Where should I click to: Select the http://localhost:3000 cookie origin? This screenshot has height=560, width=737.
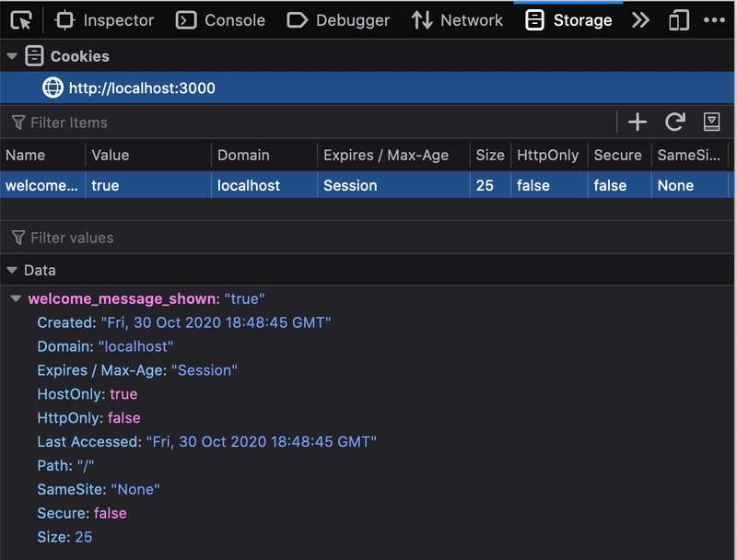pyautogui.click(x=142, y=88)
